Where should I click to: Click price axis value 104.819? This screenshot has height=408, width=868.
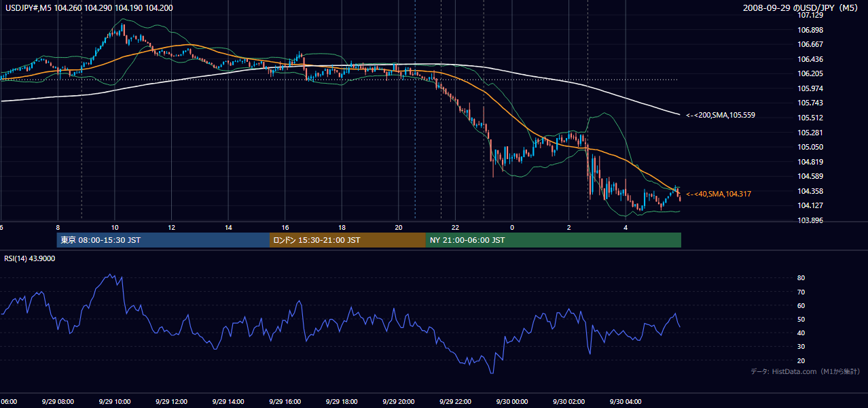tap(810, 162)
